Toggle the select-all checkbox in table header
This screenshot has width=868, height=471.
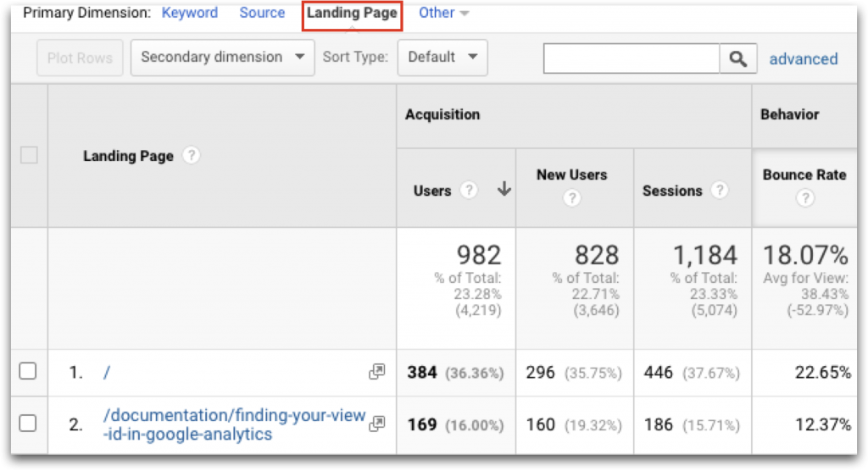click(x=29, y=155)
